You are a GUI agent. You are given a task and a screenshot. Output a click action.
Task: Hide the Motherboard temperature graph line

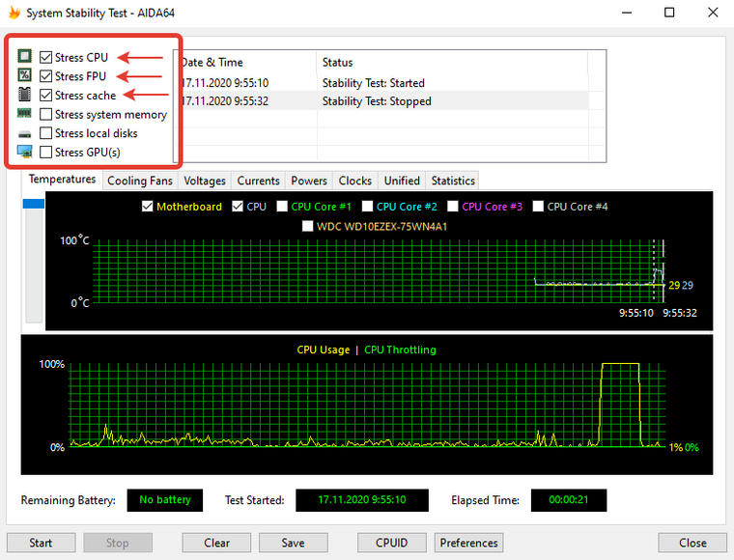click(148, 207)
